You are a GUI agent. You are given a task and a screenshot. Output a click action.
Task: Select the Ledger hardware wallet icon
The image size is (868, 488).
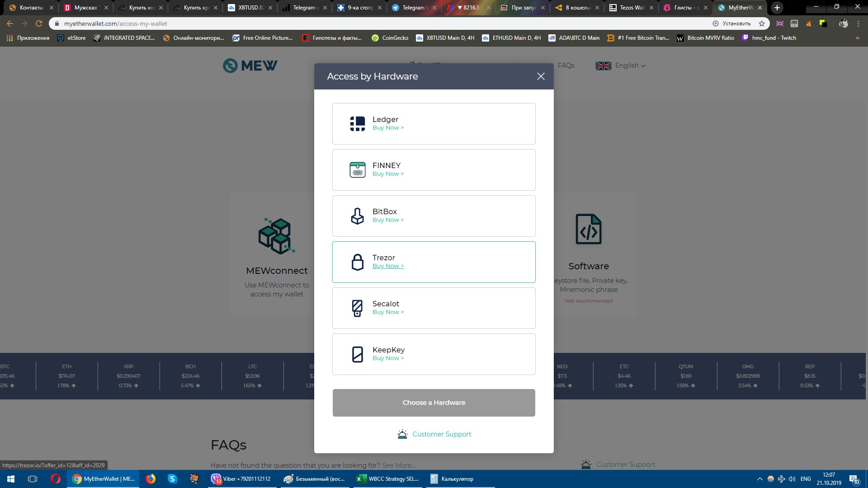click(357, 124)
